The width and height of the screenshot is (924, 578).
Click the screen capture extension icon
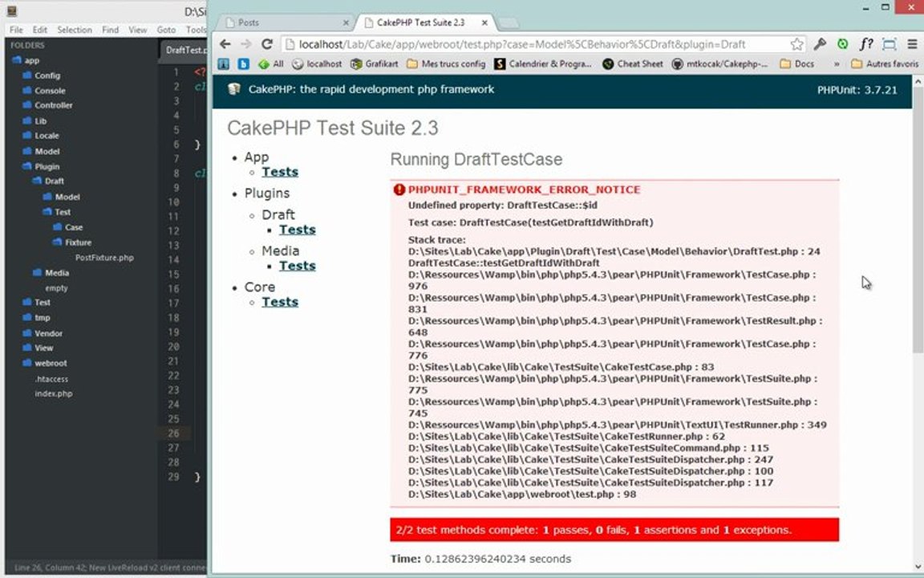(x=890, y=44)
